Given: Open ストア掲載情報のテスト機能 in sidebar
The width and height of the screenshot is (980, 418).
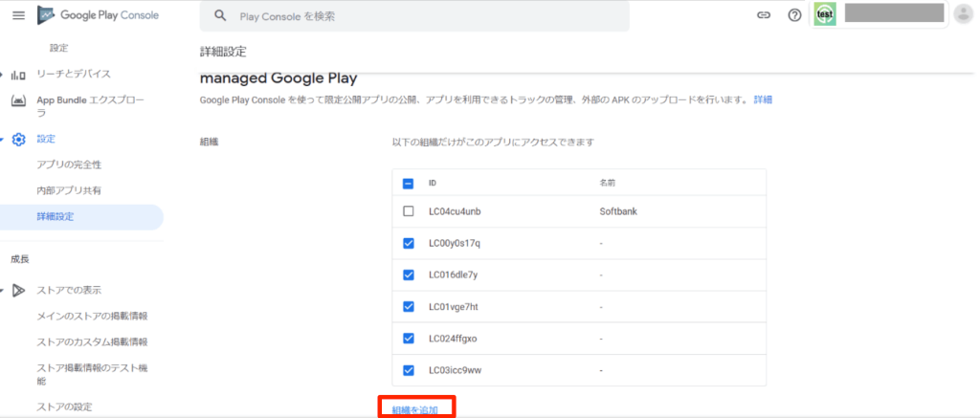Looking at the screenshot, I should click(92, 374).
